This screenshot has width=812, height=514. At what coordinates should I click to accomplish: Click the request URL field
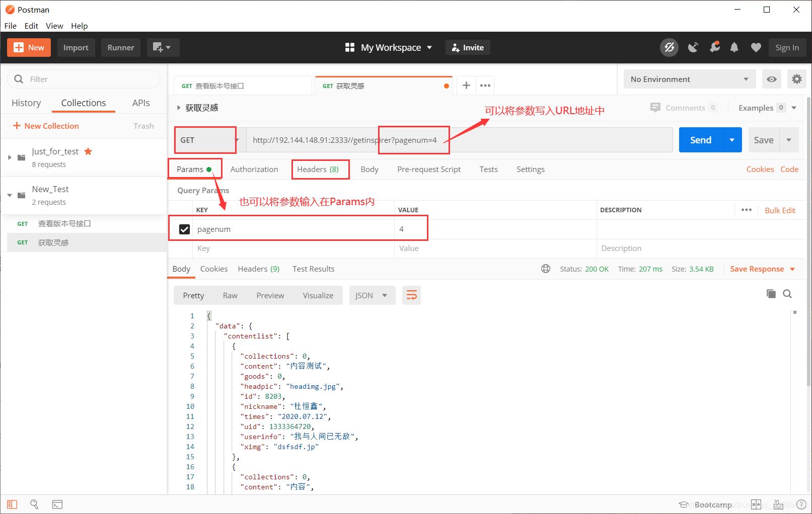[x=459, y=140]
